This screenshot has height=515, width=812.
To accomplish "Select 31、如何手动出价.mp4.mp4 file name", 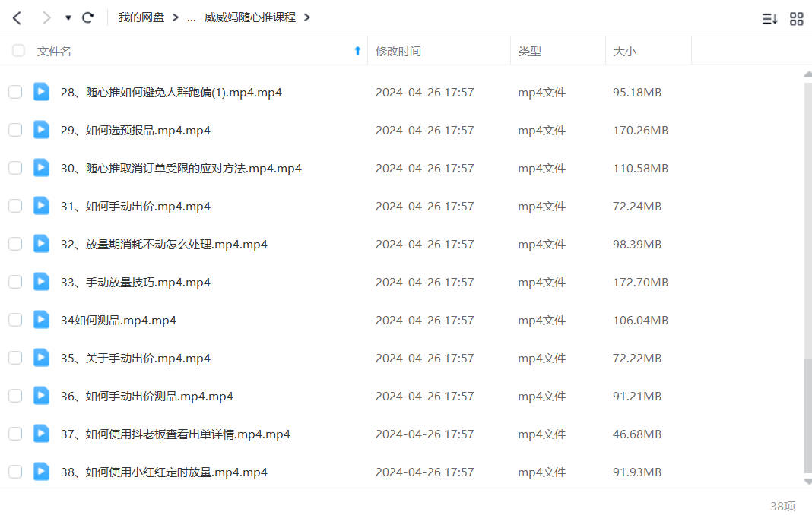I will (135, 207).
